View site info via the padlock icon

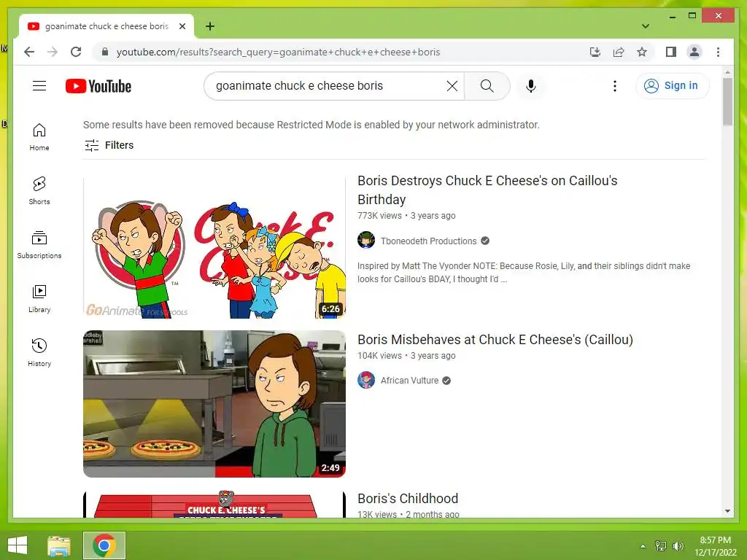click(105, 52)
